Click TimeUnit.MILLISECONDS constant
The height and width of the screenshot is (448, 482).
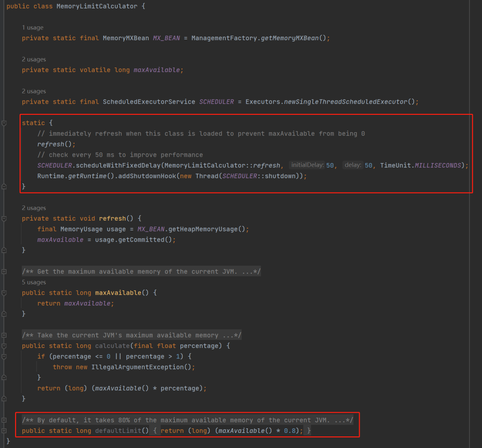420,166
